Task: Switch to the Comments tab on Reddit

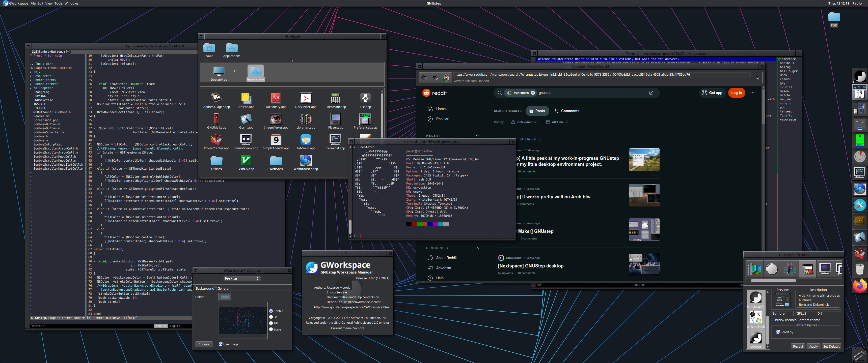Action: pyautogui.click(x=567, y=111)
